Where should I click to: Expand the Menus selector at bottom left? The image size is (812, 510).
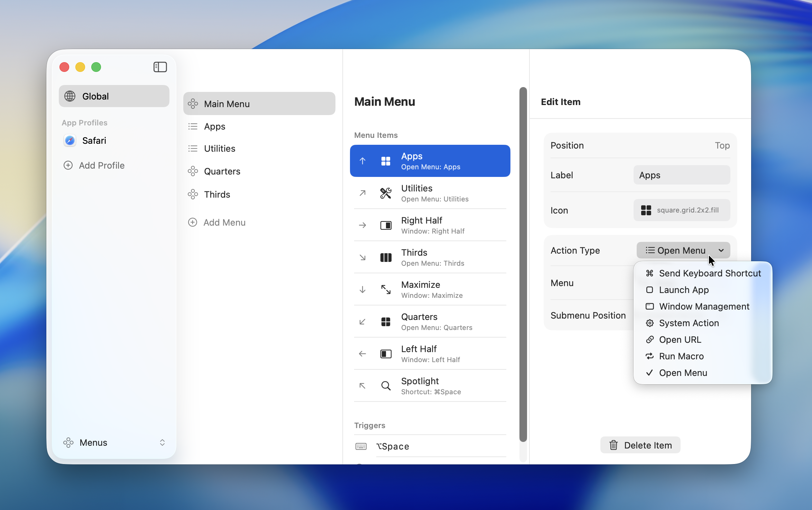click(162, 442)
